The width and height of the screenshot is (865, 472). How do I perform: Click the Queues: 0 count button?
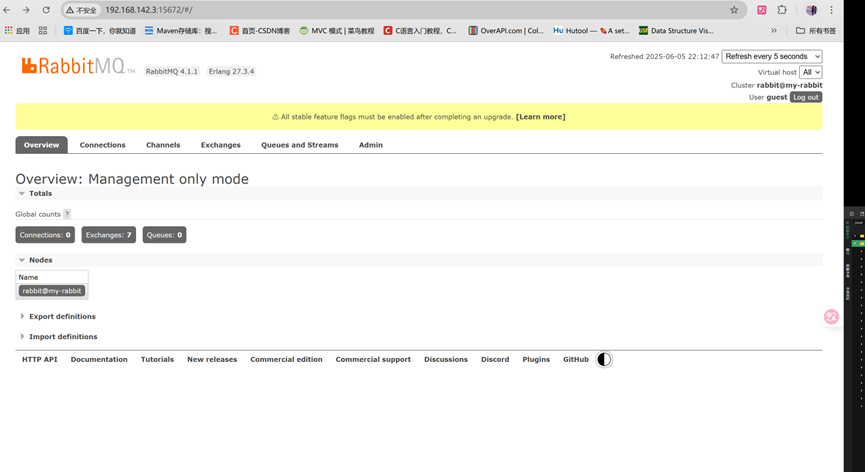pyautogui.click(x=164, y=235)
